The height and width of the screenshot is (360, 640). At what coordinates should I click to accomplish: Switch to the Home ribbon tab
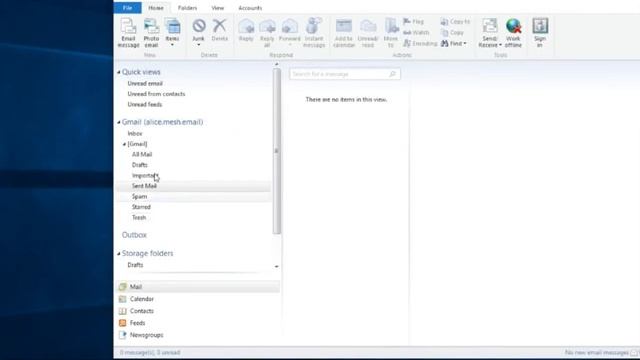156,8
